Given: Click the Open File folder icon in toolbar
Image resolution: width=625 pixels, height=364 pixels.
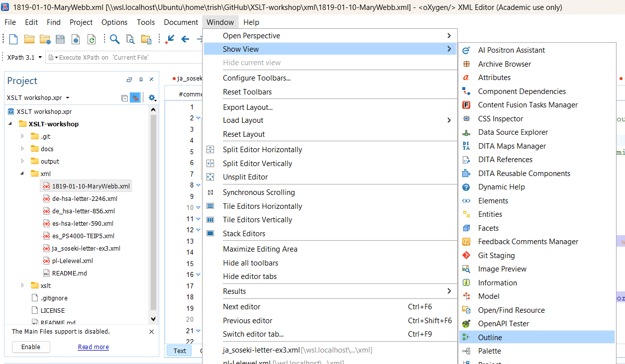Looking at the screenshot, I should click(29, 39).
